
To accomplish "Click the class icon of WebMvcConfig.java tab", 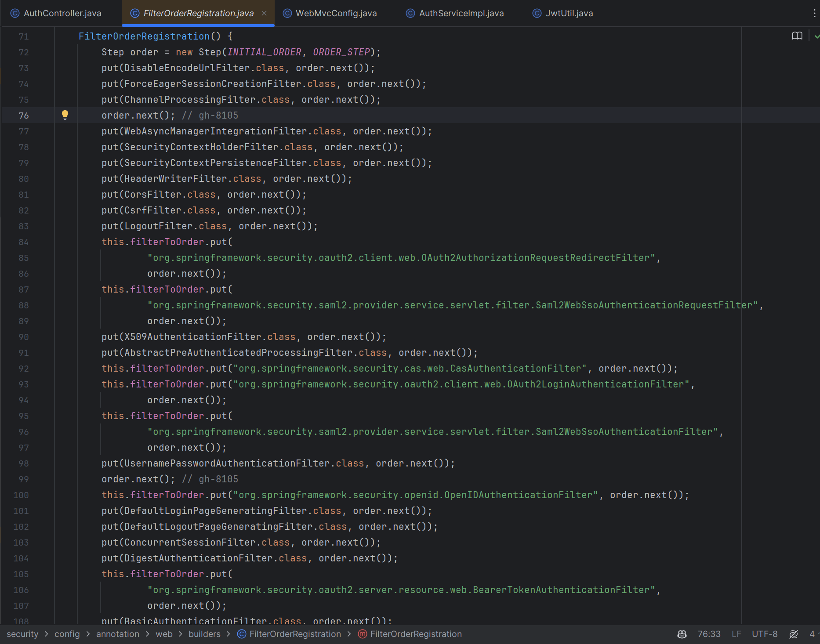I will tap(287, 13).
